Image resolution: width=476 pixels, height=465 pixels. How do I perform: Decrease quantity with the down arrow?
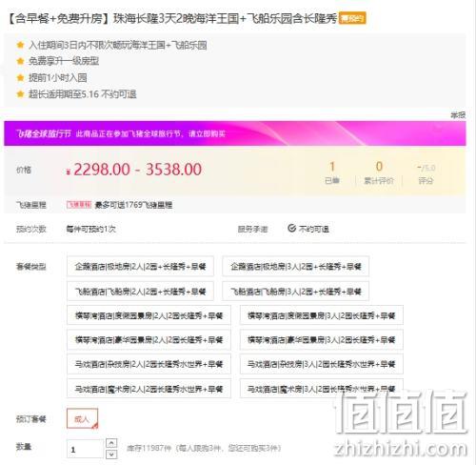pyautogui.click(x=111, y=455)
